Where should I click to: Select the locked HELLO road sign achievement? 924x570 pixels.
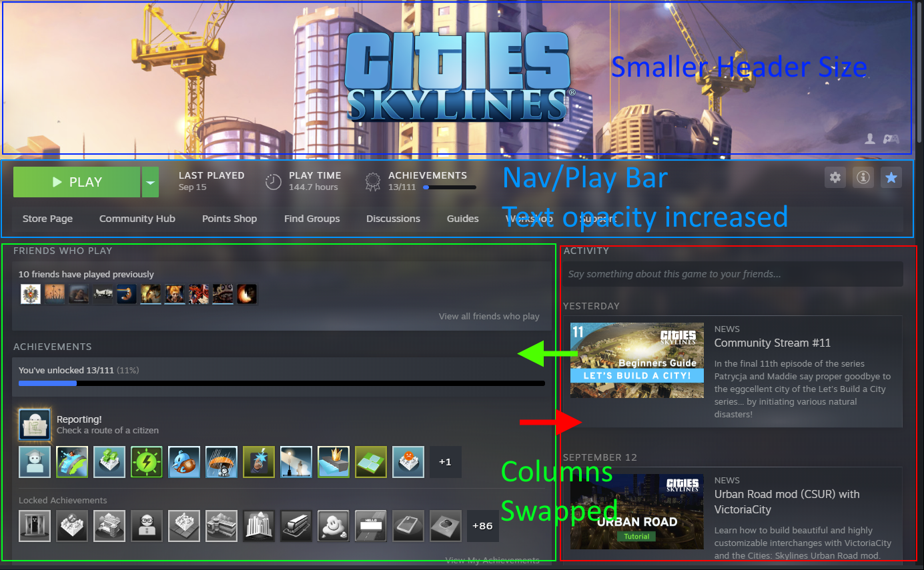click(x=371, y=526)
